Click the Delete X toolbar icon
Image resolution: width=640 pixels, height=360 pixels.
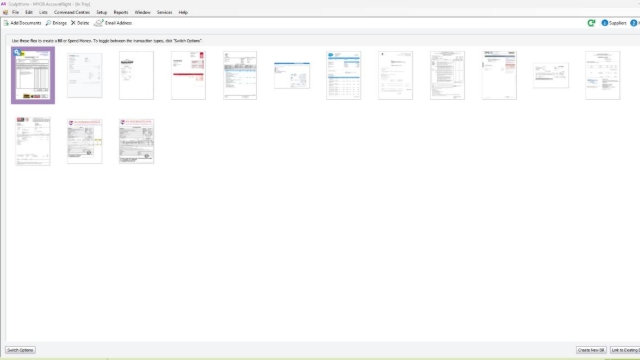[73, 23]
